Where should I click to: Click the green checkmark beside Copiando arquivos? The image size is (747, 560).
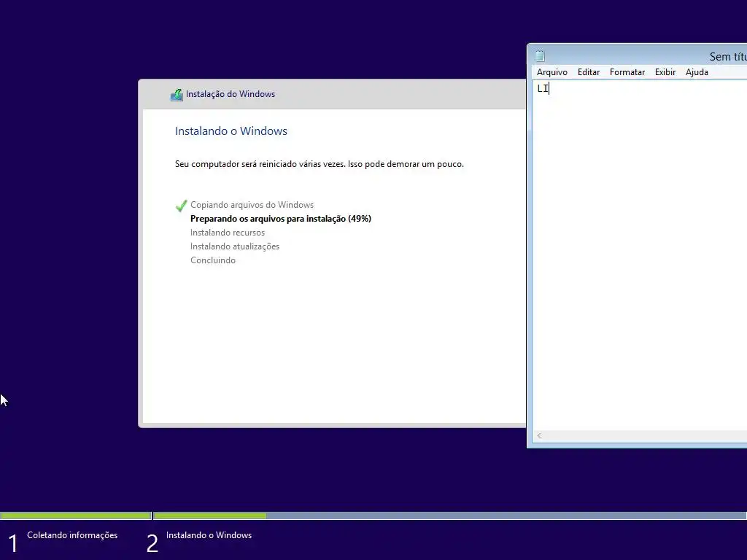[181, 206]
